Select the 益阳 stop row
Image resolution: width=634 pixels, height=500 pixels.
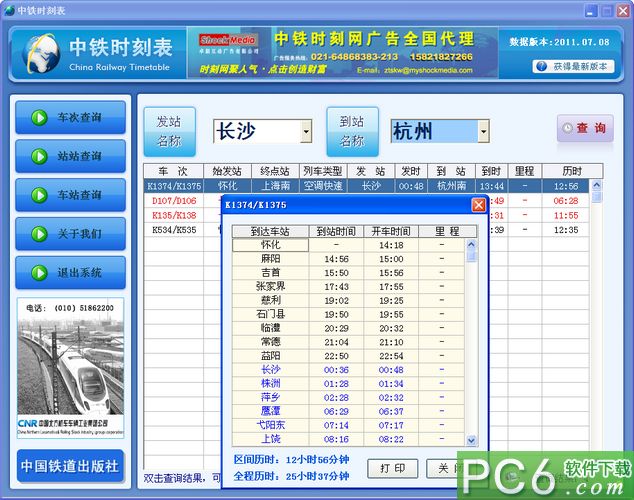pyautogui.click(x=349, y=356)
